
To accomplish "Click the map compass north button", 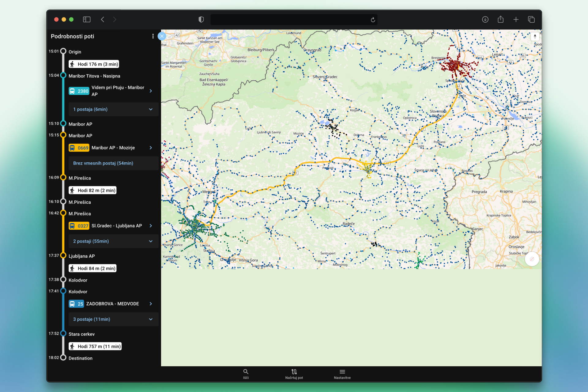I will [x=535, y=36].
